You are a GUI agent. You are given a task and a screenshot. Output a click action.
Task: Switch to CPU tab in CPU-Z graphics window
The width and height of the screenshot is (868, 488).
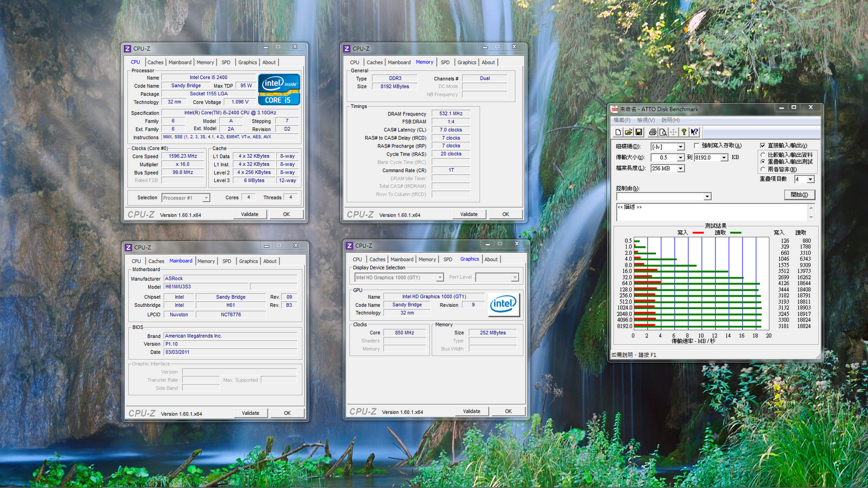[358, 260]
